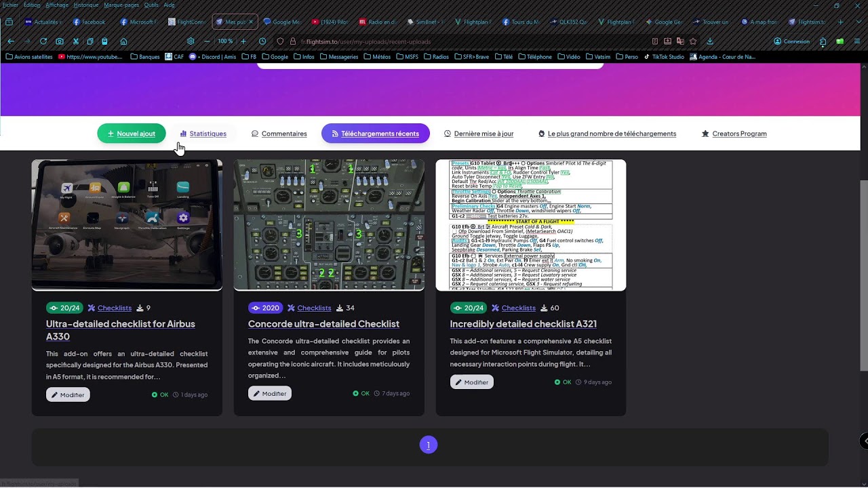The image size is (868, 488).
Task: Expand the list all tabs chevron
Action: pos(858,22)
